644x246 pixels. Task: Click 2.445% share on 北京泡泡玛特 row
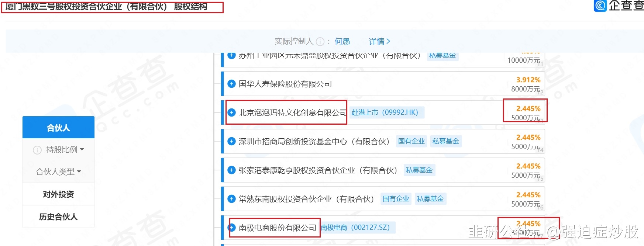coord(528,108)
